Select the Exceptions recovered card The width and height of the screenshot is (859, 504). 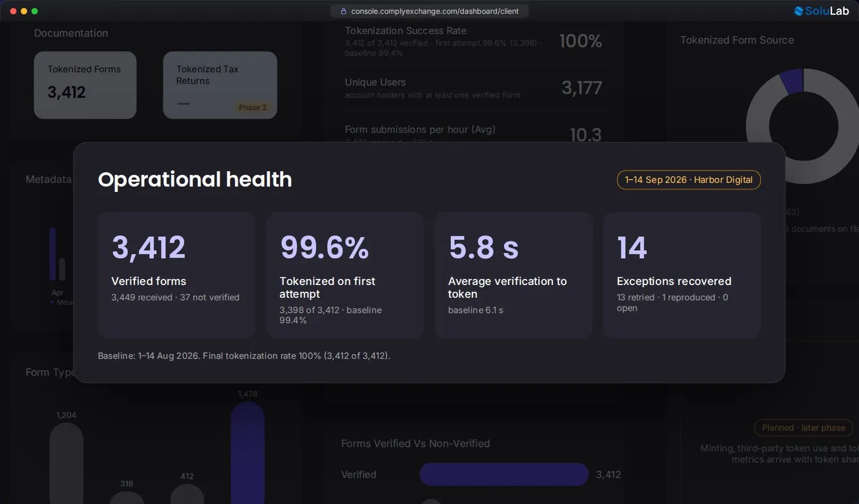click(682, 275)
